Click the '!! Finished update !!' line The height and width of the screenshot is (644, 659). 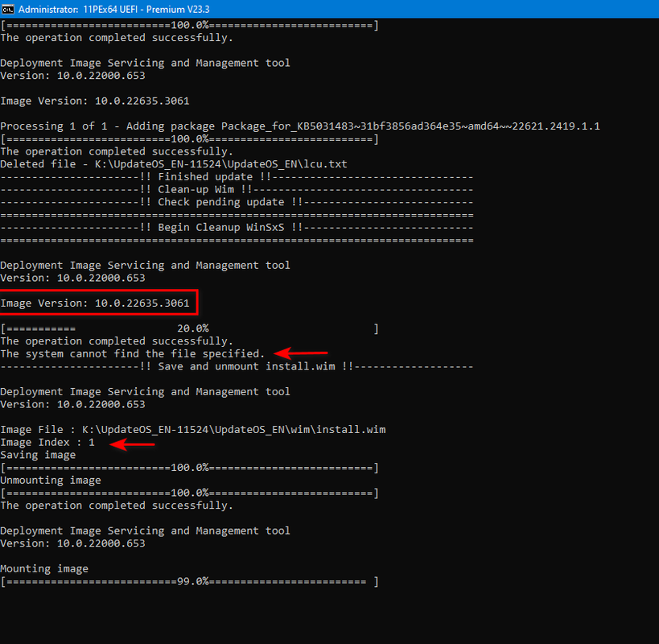coord(237,177)
